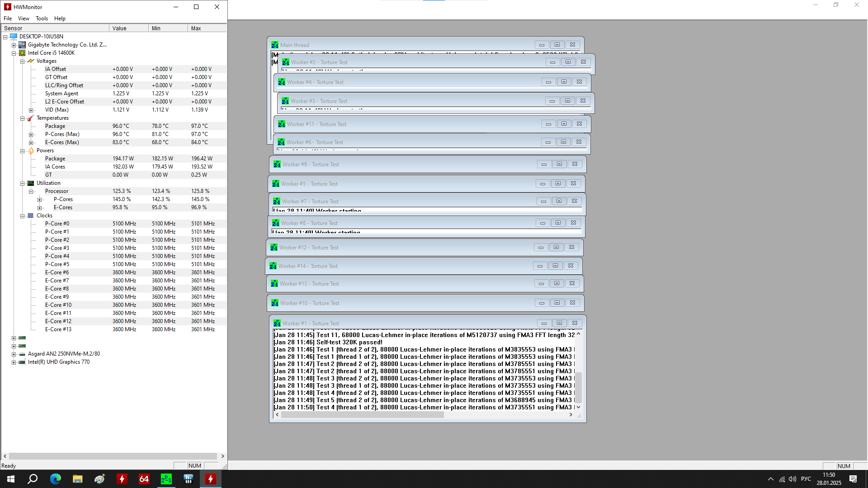Image resolution: width=868 pixels, height=488 pixels.
Task: Expand the Asgard AN2 250NVMe node
Action: tap(14, 354)
